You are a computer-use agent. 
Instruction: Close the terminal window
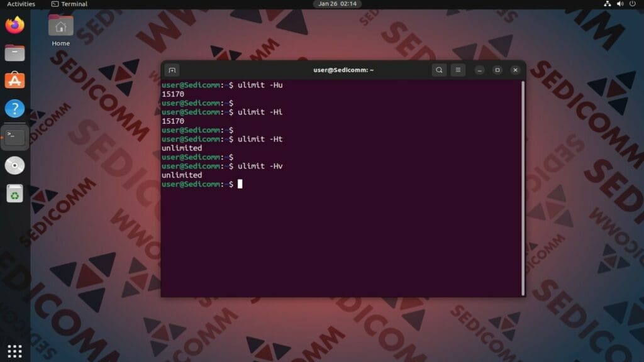point(516,70)
